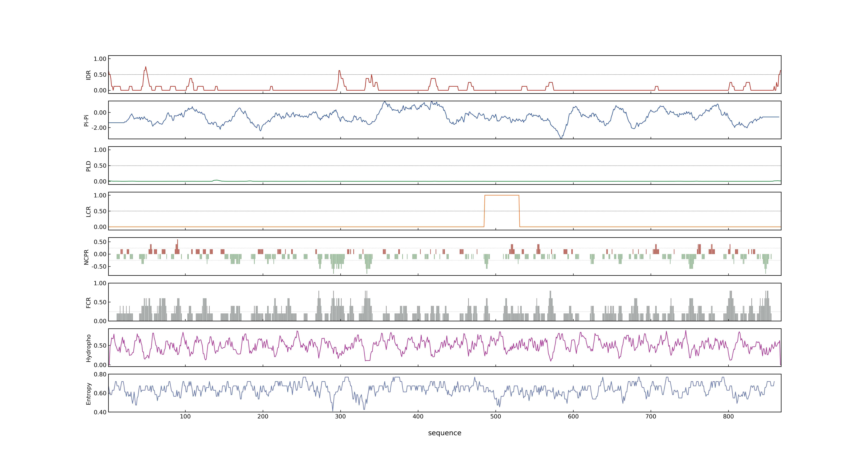Viewport: 868px width, 463px height.
Task: Click the 'IDR' y-axis label
Action: tap(88, 75)
